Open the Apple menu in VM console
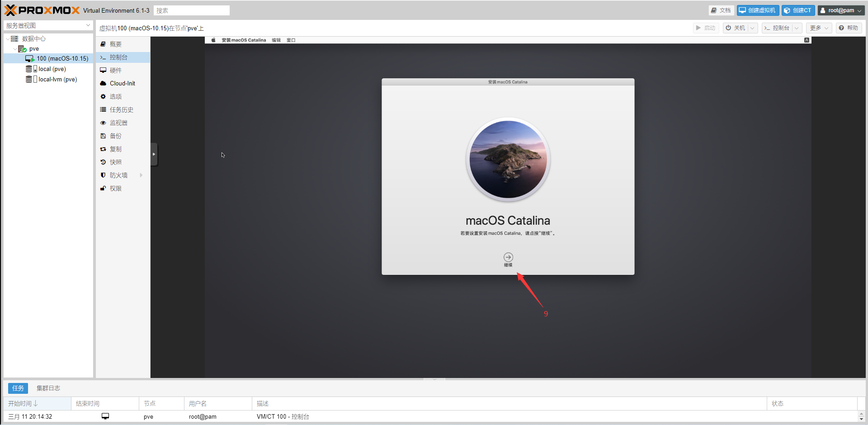Screen dimensions: 868x425 point(213,40)
